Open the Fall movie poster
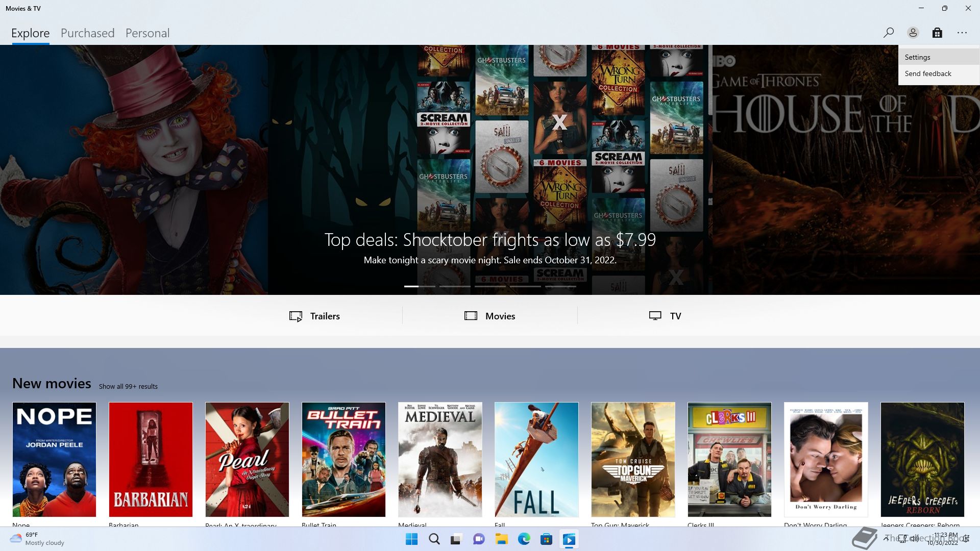Image resolution: width=980 pixels, height=551 pixels. [536, 460]
